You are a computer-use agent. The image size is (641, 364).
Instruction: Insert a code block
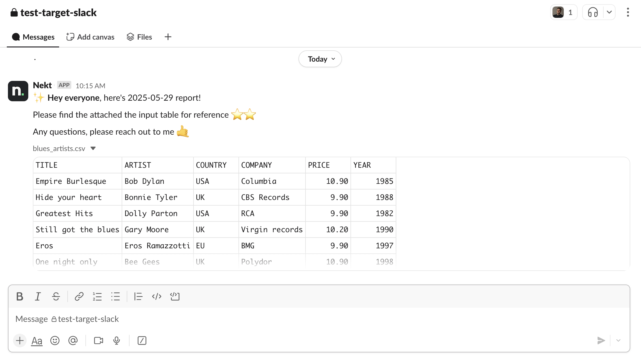tap(175, 296)
